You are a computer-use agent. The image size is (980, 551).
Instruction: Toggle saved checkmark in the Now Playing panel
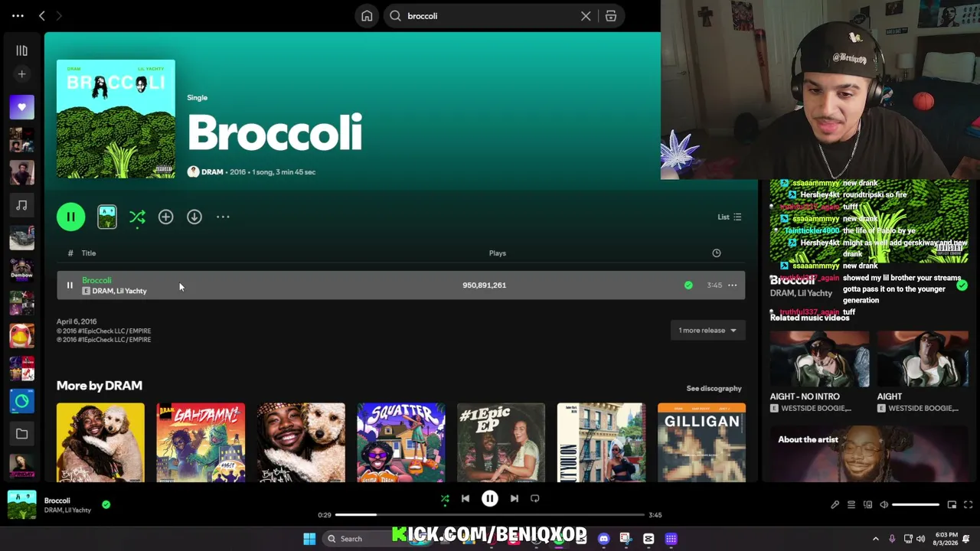click(x=962, y=285)
